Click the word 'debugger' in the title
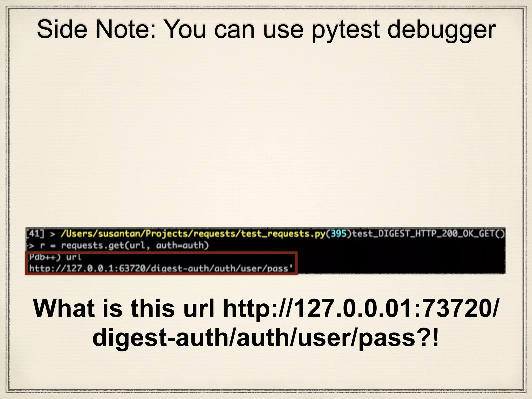532x399 pixels. pos(442,30)
